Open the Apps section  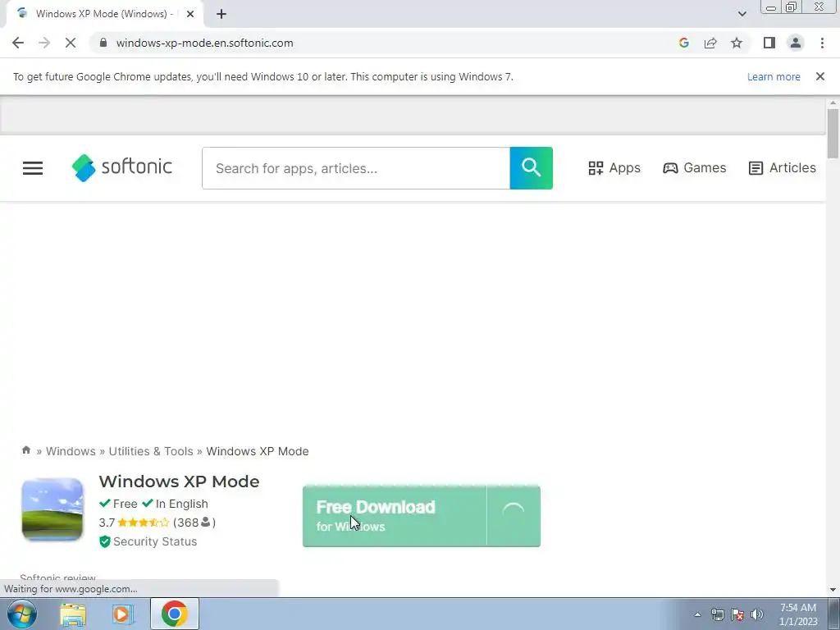click(614, 167)
